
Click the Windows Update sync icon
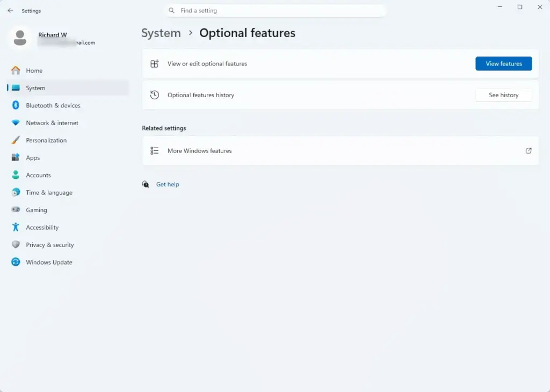tap(16, 262)
